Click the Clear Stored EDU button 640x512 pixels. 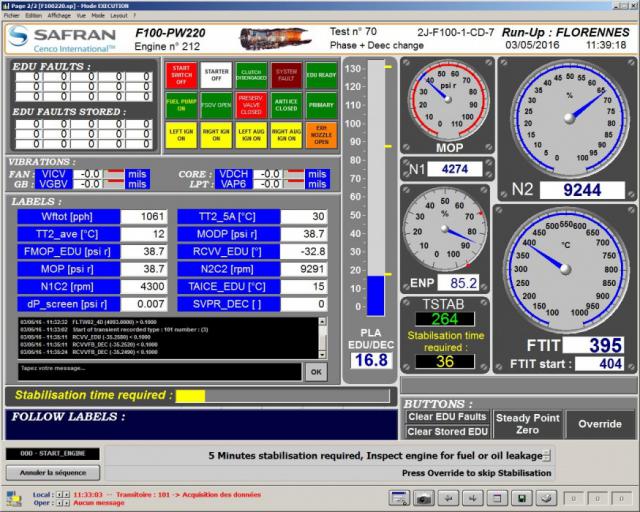tap(447, 432)
